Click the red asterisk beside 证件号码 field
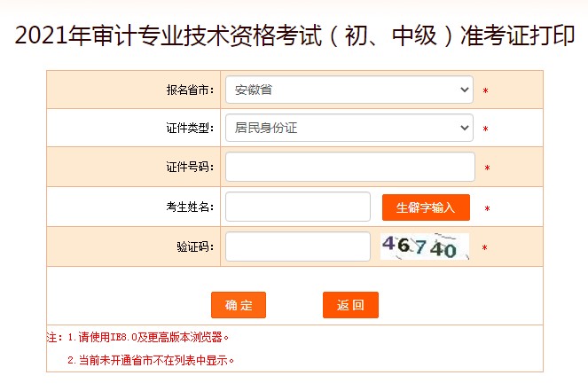 click(x=487, y=168)
